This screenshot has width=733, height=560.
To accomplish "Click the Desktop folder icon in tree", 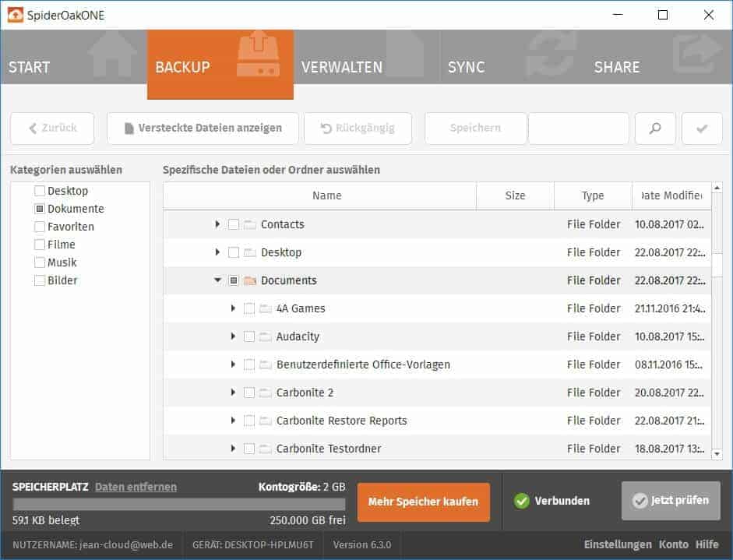I will 249,253.
